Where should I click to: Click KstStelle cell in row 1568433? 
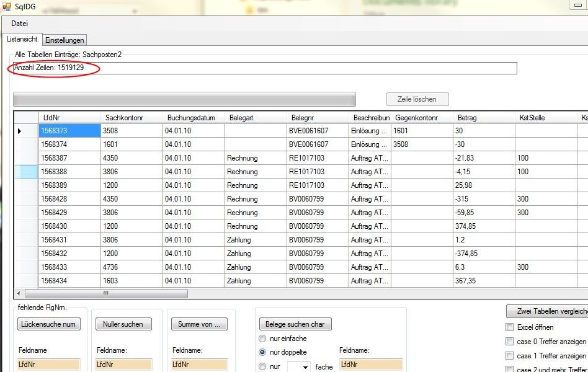(x=546, y=267)
